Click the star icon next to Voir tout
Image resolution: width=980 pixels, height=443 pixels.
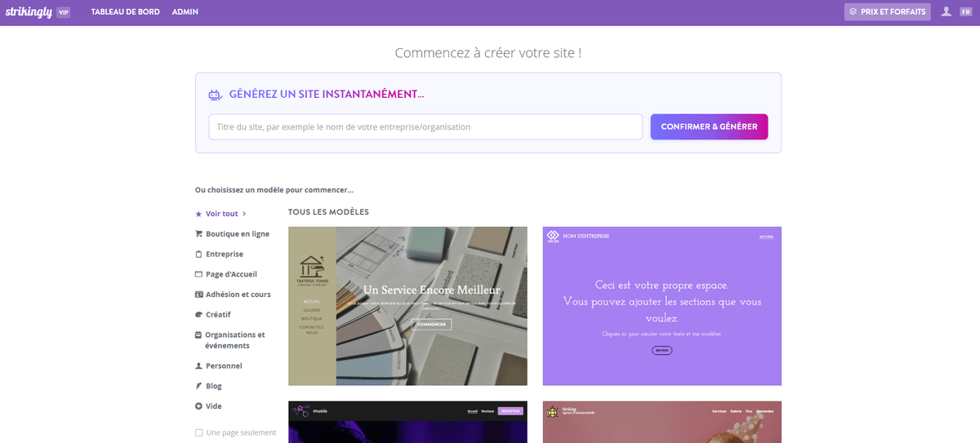tap(198, 214)
